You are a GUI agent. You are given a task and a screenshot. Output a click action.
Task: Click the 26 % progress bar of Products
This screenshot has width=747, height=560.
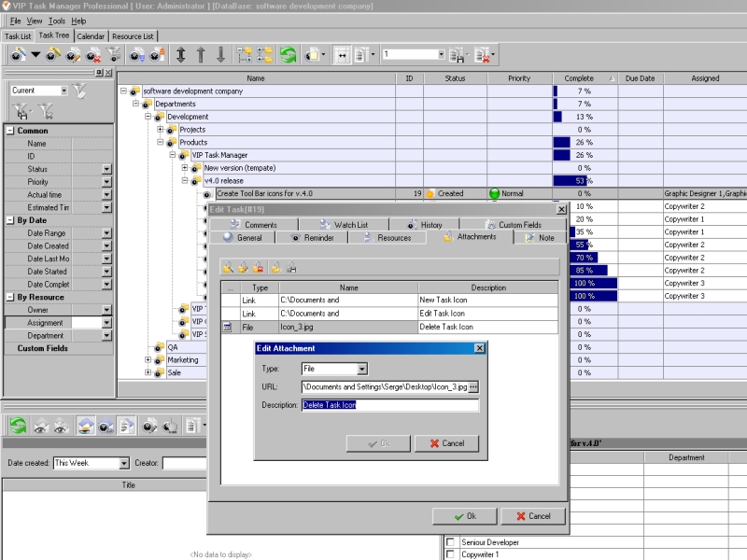pos(585,143)
